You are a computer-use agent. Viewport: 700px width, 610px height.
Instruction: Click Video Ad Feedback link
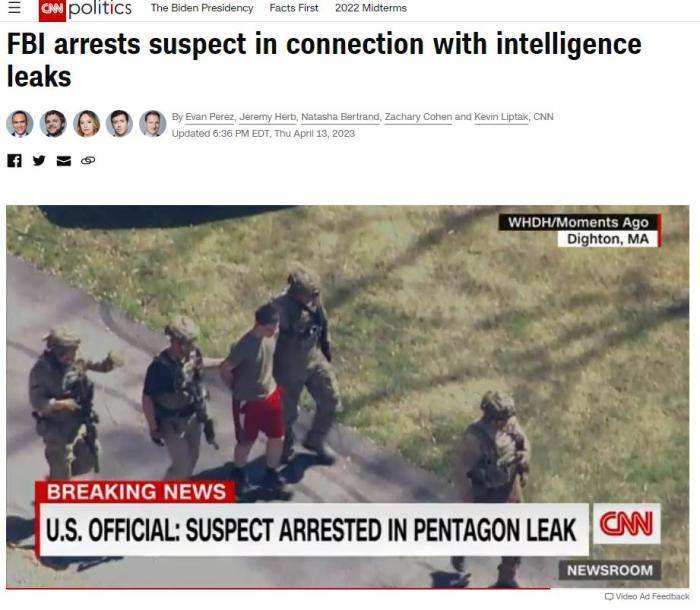[647, 597]
